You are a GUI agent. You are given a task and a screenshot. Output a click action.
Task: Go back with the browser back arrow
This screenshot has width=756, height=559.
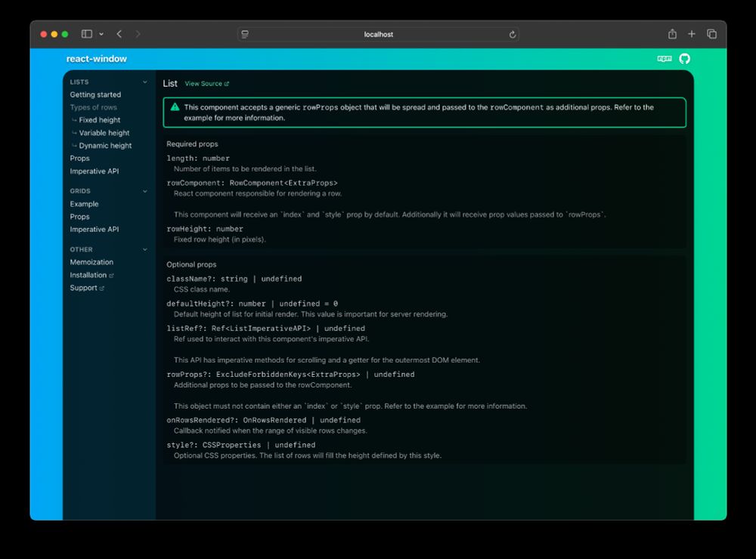pos(119,34)
